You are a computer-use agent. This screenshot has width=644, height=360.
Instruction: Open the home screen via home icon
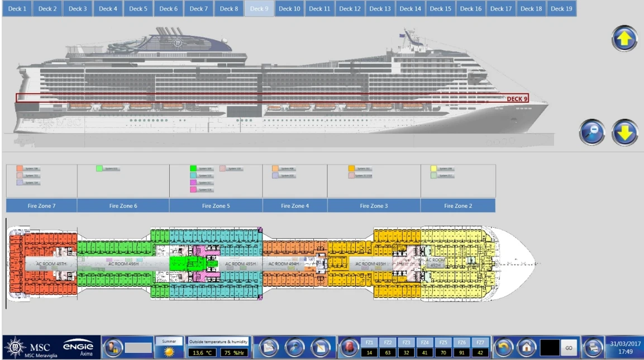coord(526,347)
